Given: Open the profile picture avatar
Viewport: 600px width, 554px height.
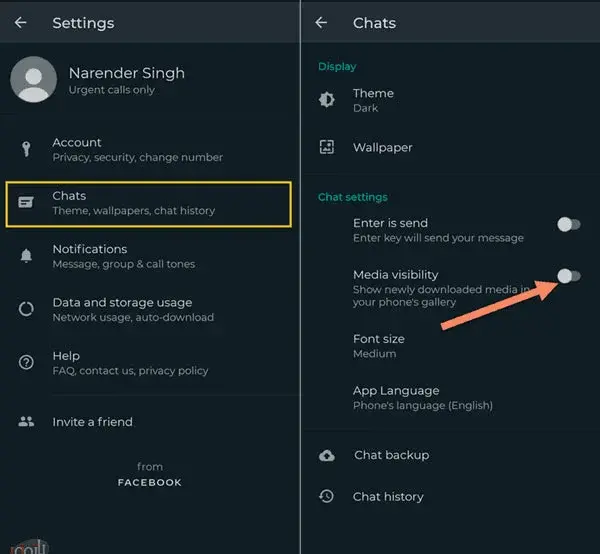Looking at the screenshot, I should click(34, 80).
